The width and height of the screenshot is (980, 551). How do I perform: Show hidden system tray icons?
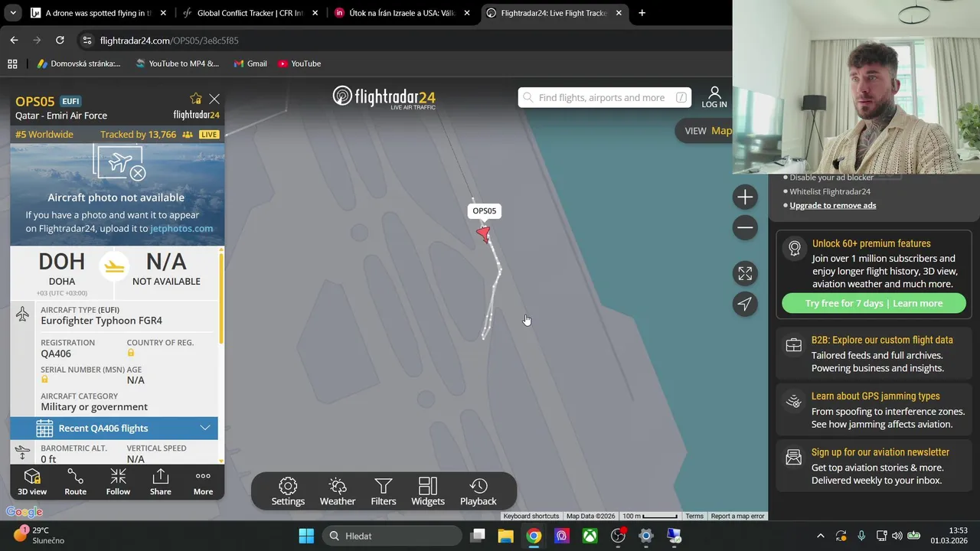[x=820, y=536]
